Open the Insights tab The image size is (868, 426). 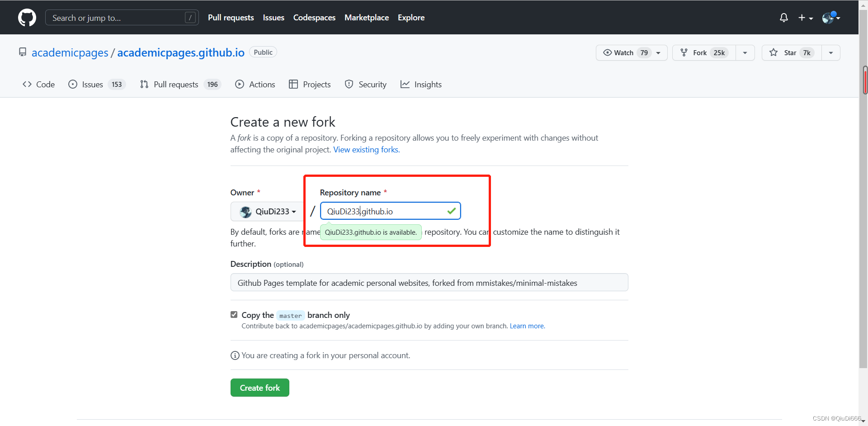[x=421, y=85]
